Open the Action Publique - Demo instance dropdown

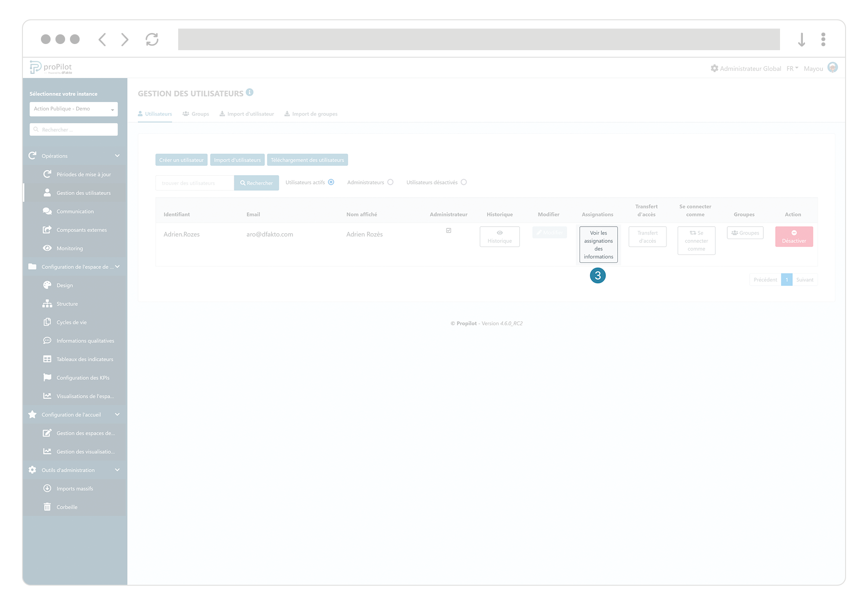tap(73, 109)
